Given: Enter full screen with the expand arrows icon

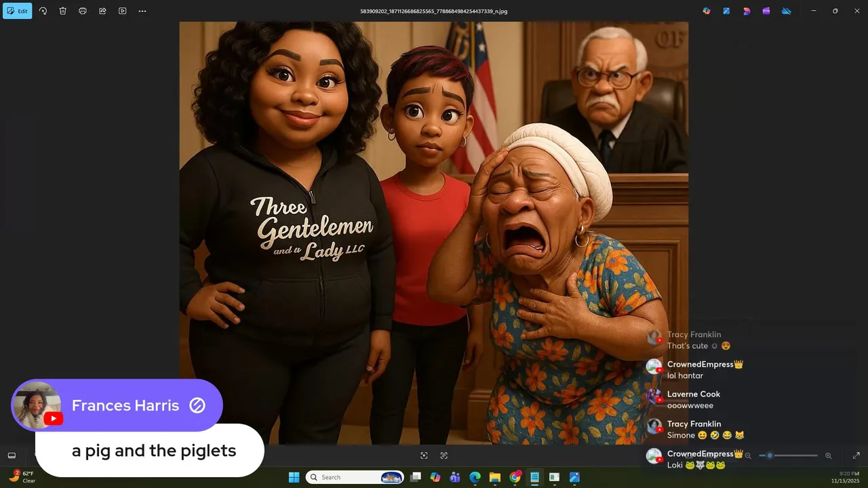Looking at the screenshot, I should (856, 455).
